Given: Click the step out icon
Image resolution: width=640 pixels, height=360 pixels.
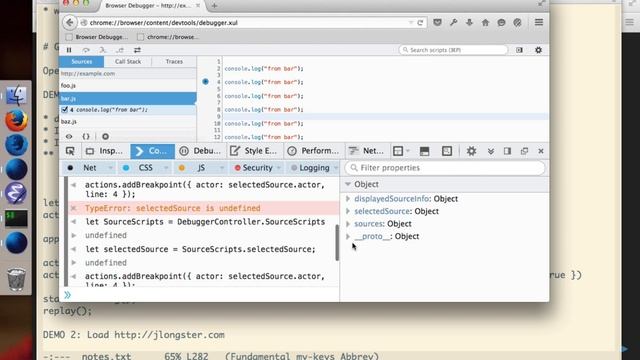Looking at the screenshot, I should [120, 50].
